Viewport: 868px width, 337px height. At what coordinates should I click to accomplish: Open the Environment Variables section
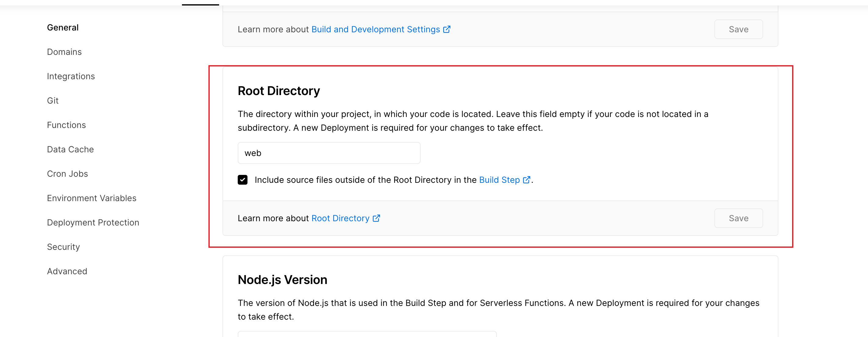(x=92, y=198)
